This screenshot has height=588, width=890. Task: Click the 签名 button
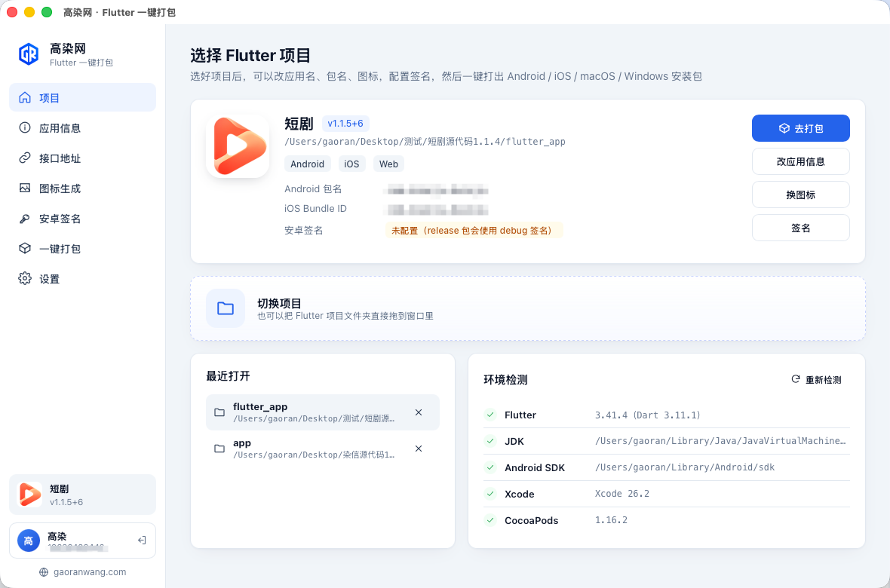pos(800,228)
